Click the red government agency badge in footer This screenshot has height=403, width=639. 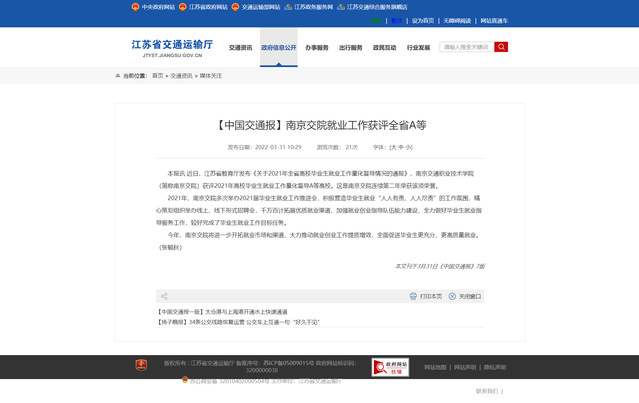[x=141, y=367]
